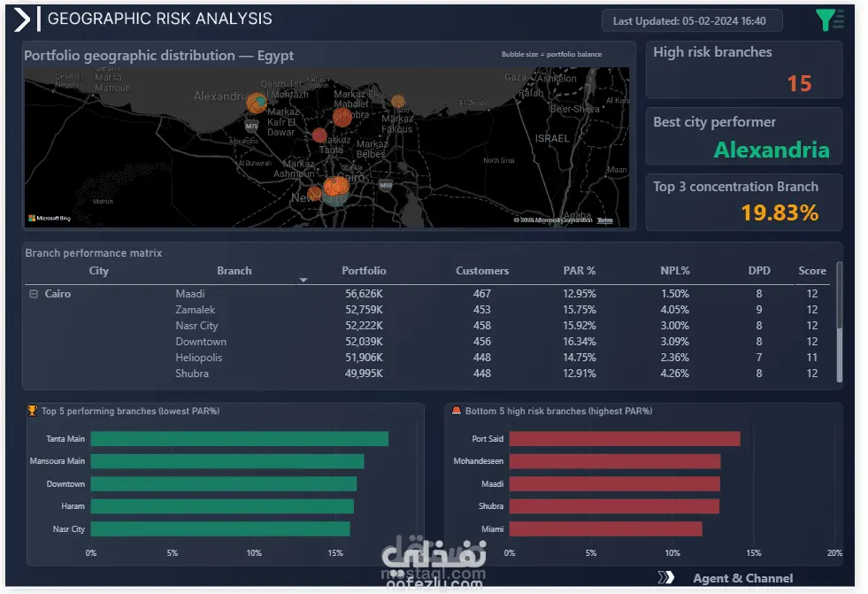Click the NPL% column header
The image size is (868, 594).
(675, 271)
